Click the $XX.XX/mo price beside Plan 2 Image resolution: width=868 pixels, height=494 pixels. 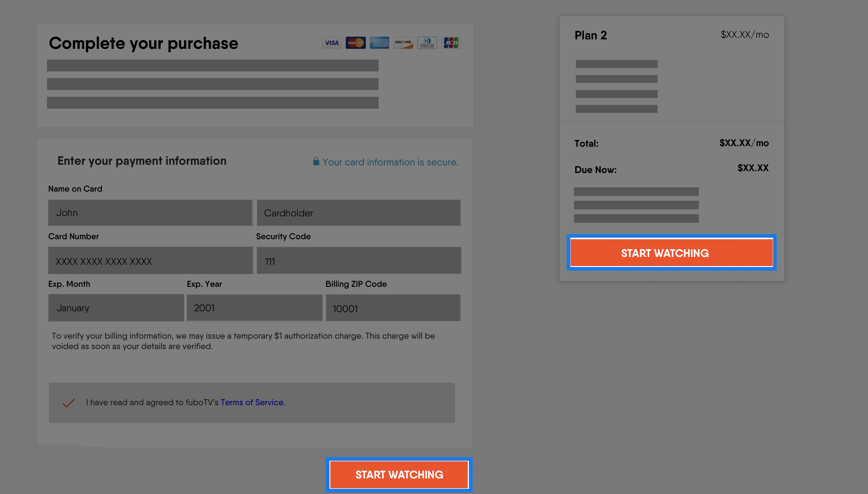745,34
